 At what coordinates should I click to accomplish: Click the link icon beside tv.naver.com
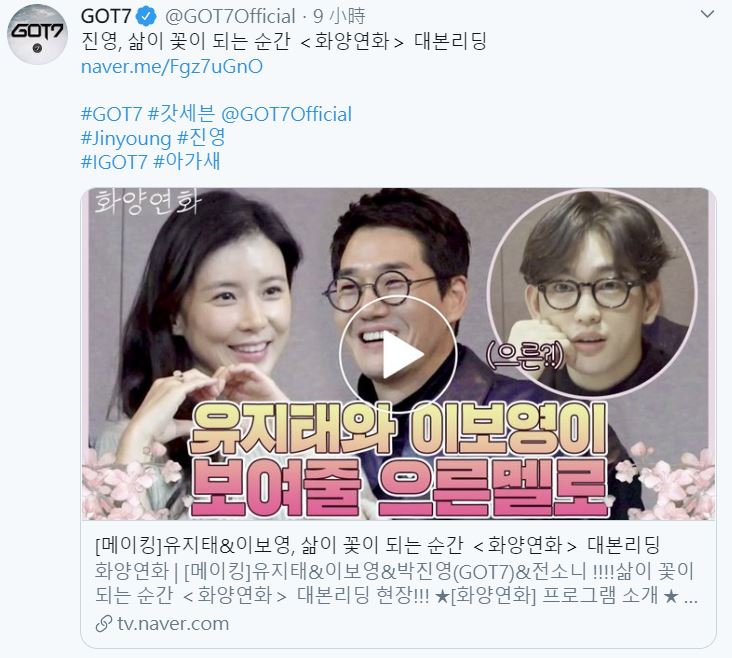coord(104,623)
